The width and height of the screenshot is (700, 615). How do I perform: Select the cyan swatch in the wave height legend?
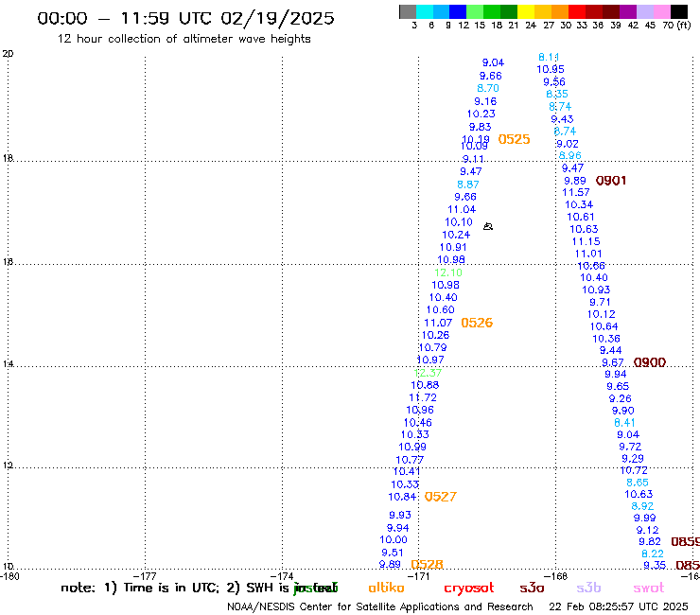(x=425, y=11)
